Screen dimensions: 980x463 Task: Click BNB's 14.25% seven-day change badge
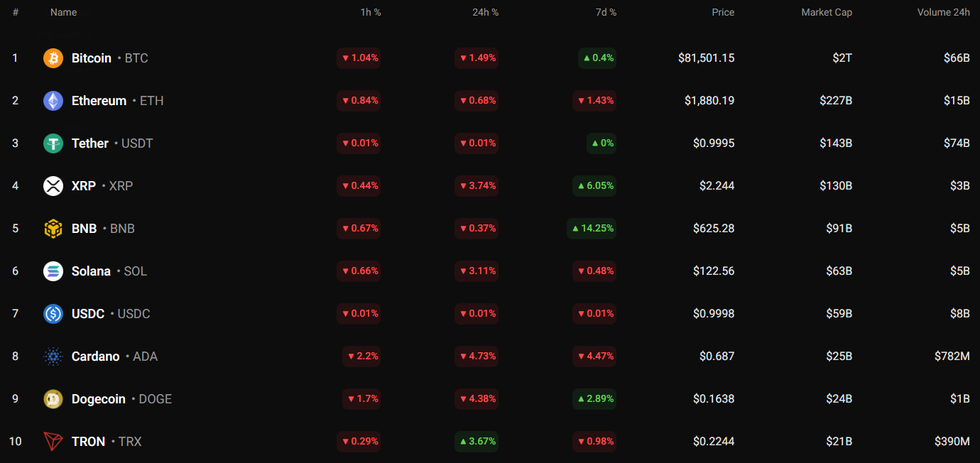click(592, 229)
